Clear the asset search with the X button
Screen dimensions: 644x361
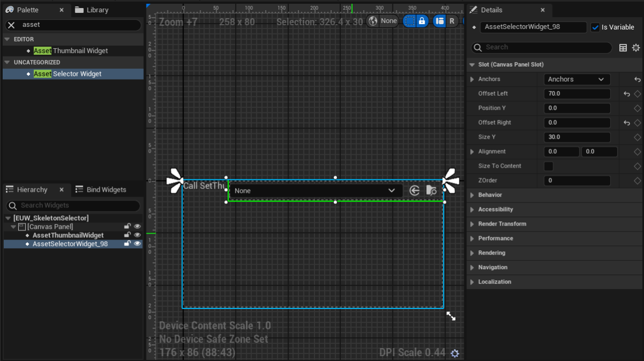point(13,24)
